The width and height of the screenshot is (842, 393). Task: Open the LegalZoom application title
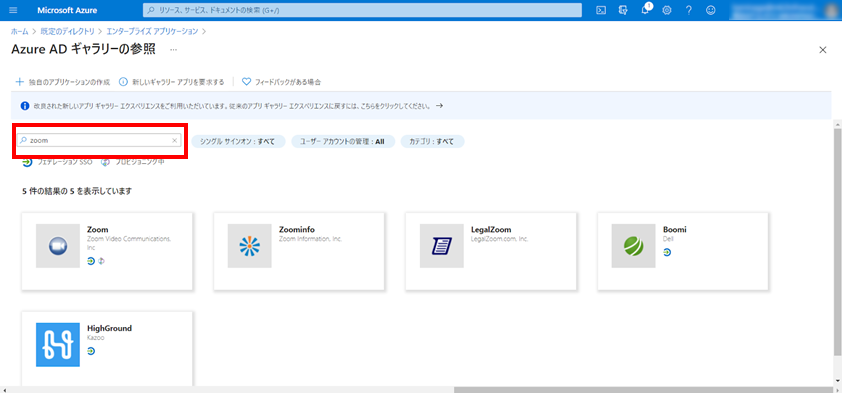click(x=491, y=229)
